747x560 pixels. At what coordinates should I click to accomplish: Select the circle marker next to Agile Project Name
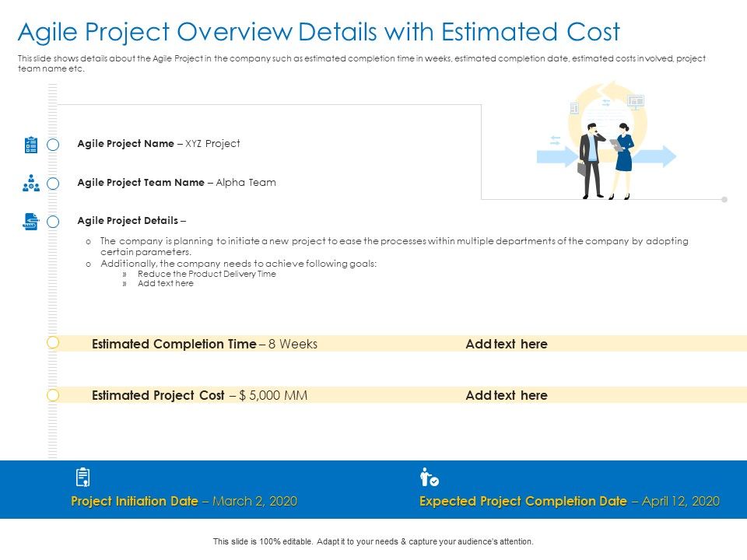51,144
